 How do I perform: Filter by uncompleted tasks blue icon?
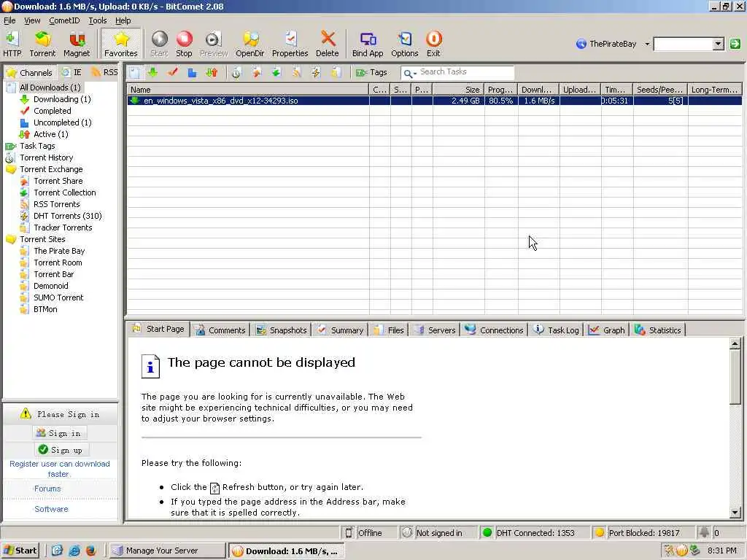pos(192,72)
